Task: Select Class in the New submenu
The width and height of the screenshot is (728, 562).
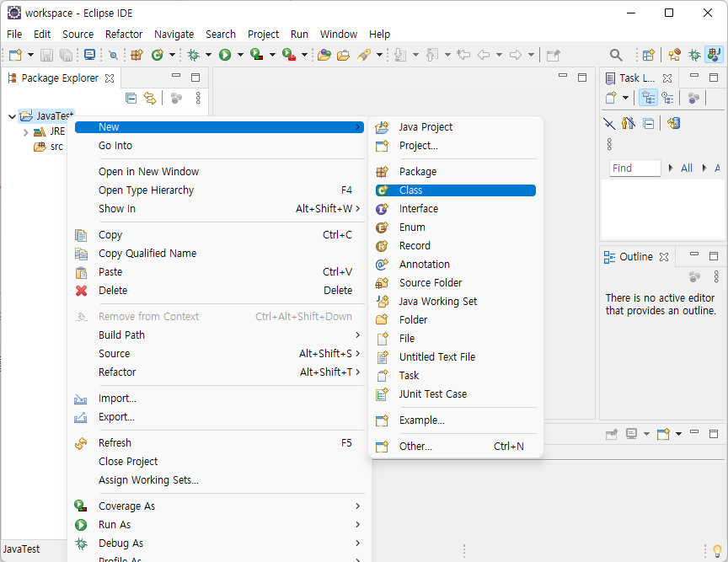Action: click(x=456, y=190)
